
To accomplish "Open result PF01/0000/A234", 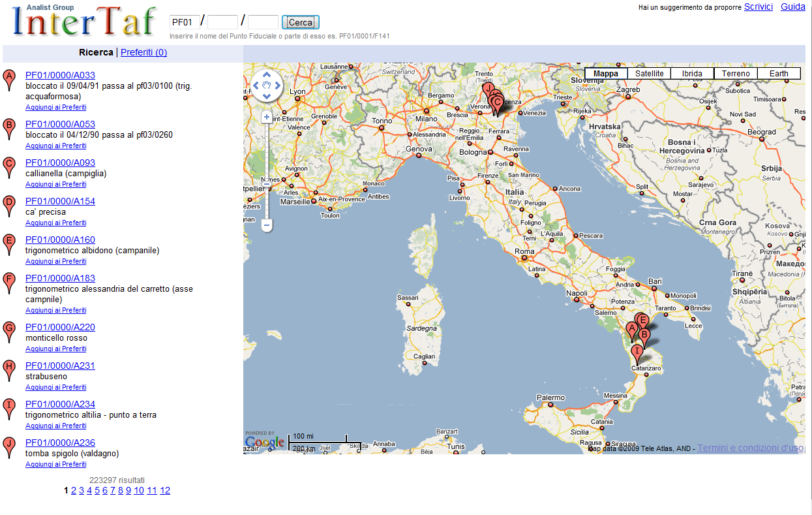I will click(60, 404).
